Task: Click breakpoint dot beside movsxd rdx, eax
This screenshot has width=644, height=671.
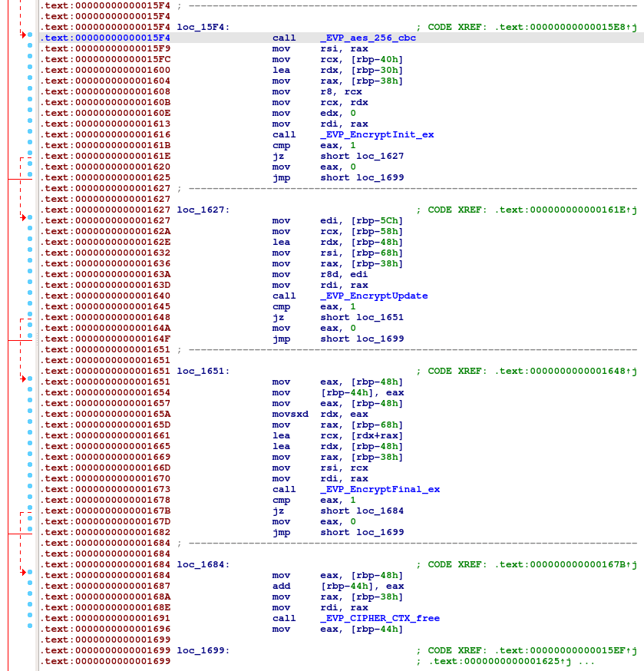Action: click(29, 414)
